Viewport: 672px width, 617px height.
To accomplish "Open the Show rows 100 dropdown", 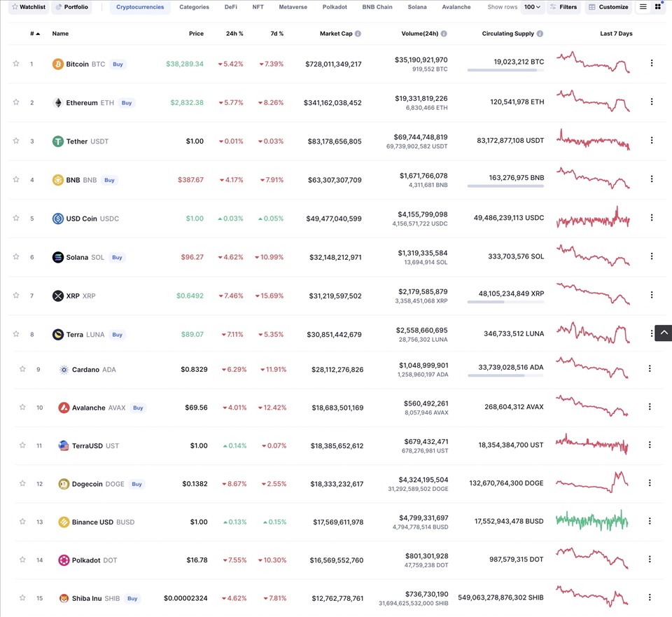I will [x=532, y=7].
